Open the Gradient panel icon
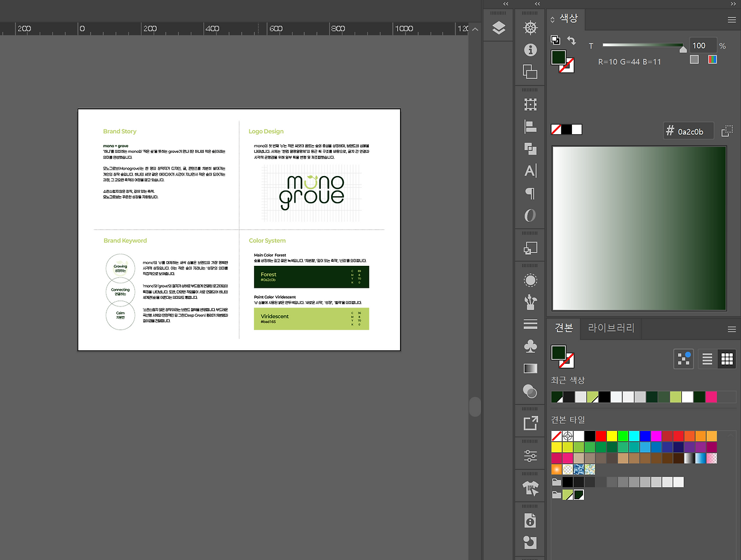This screenshot has width=741, height=560. pos(530,368)
